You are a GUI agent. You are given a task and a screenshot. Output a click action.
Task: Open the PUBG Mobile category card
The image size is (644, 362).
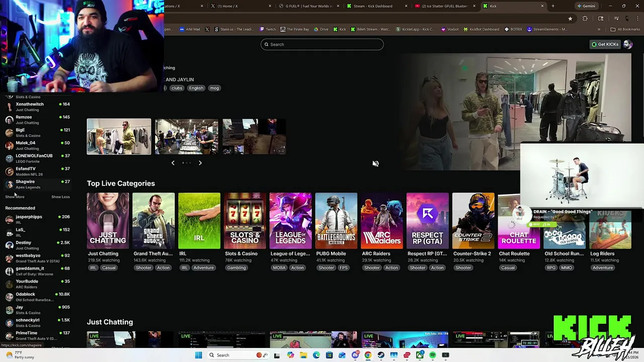(x=336, y=221)
